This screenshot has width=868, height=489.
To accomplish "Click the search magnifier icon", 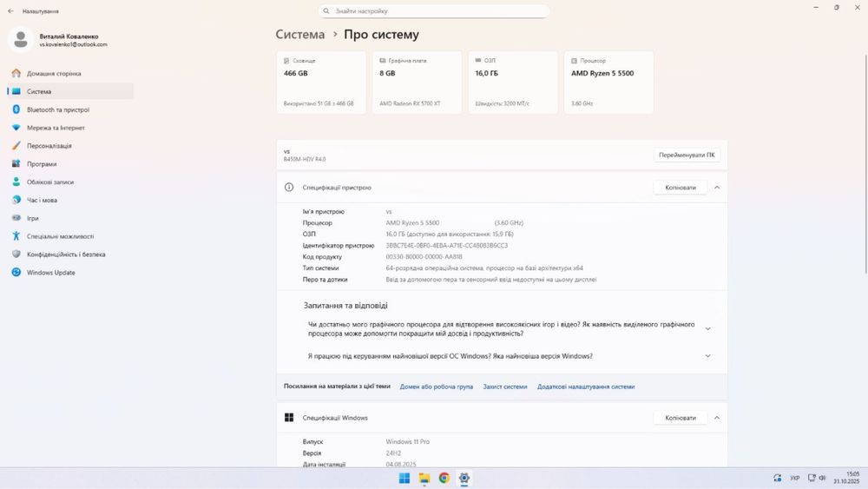I will pos(326,11).
